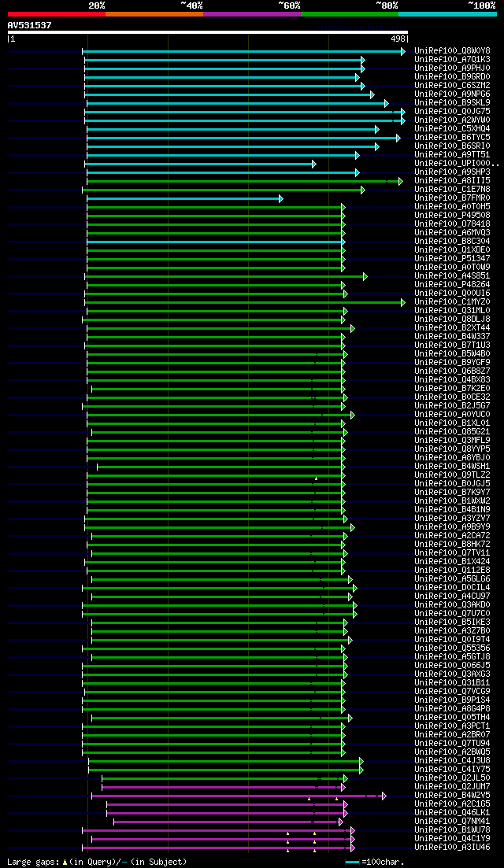Click the AV531537 query name
This screenshot has width=504, height=868.
click(x=30, y=25)
